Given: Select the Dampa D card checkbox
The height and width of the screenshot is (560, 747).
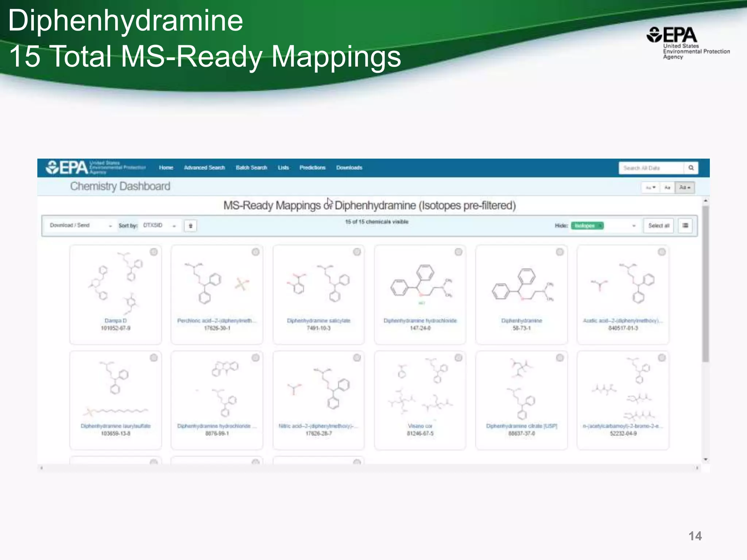Looking at the screenshot, I should coord(154,252).
